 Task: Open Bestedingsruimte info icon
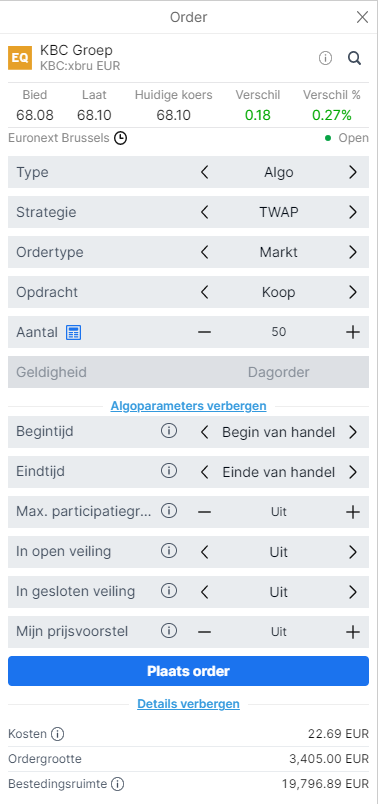(118, 784)
